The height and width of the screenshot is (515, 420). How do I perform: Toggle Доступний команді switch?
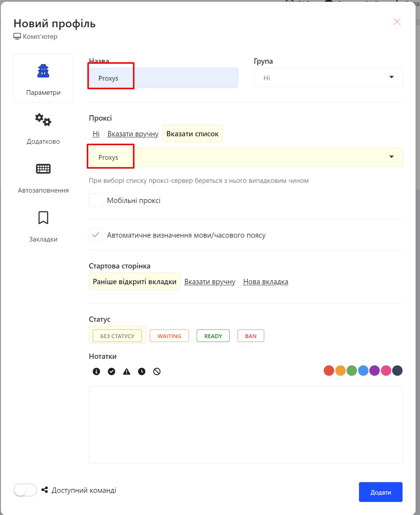tap(25, 490)
